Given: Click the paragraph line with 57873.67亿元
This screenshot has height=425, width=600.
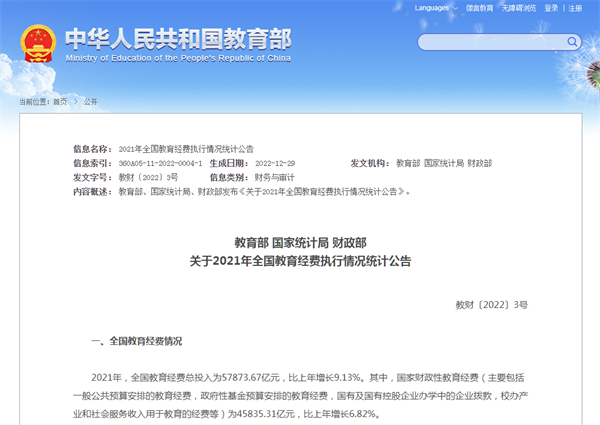Looking at the screenshot, I should pyautogui.click(x=308, y=378).
